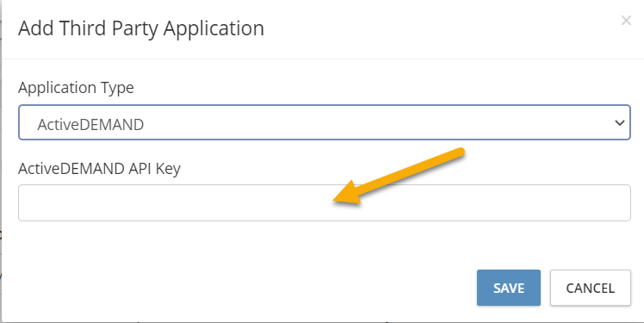Select the white CANCEL button

(x=591, y=288)
